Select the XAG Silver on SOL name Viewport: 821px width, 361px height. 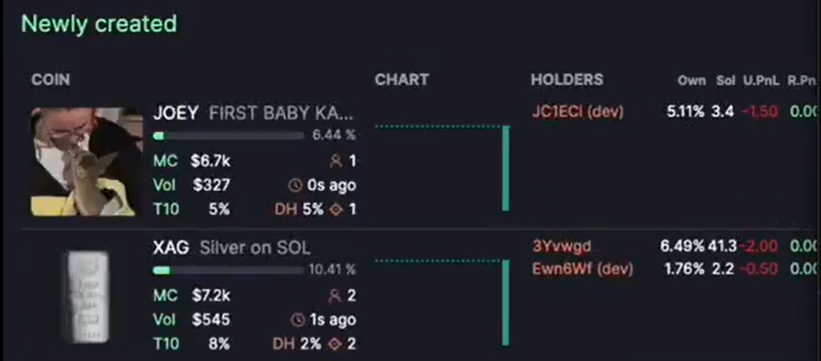tap(231, 248)
